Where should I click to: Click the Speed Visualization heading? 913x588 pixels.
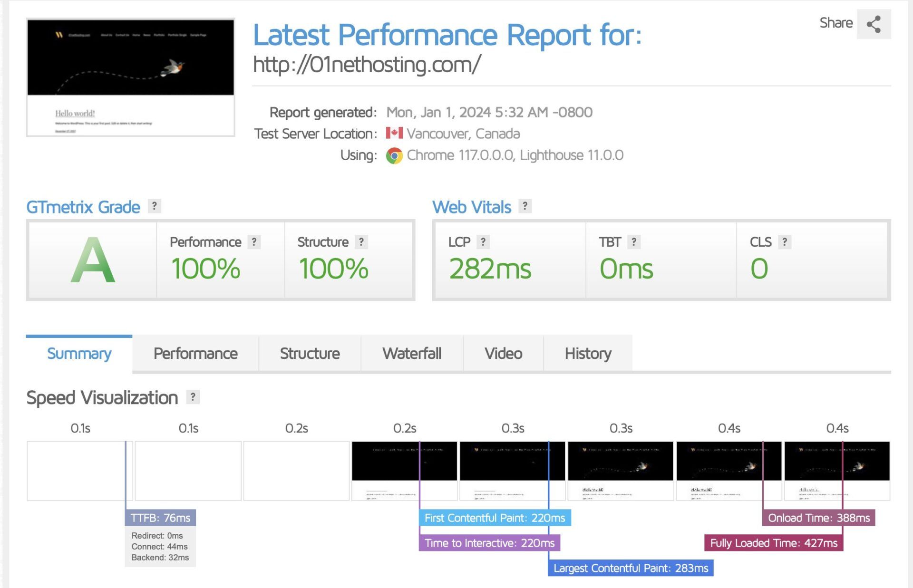tap(102, 398)
